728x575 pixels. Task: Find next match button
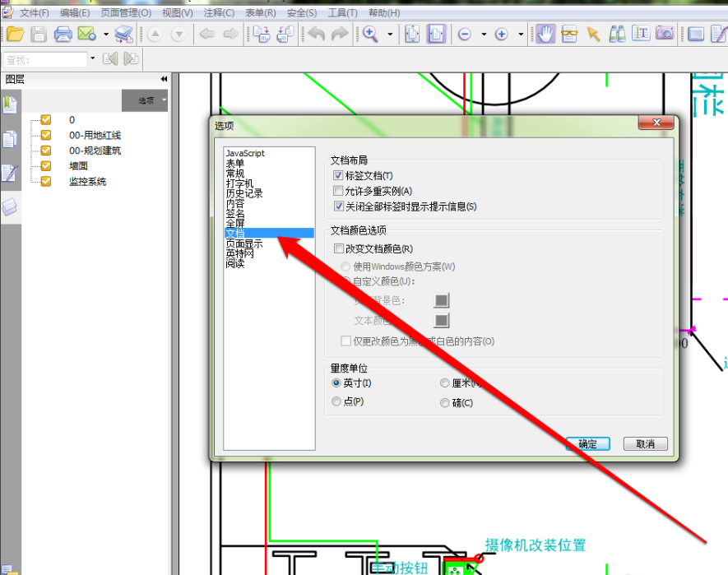131,59
